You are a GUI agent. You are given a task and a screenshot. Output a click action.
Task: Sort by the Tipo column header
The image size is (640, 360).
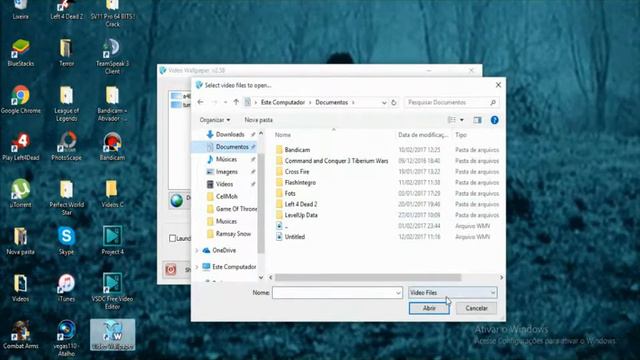(x=461, y=135)
